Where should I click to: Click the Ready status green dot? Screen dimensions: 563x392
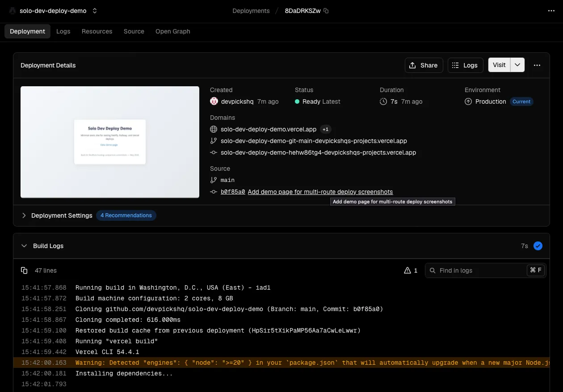pos(297,101)
